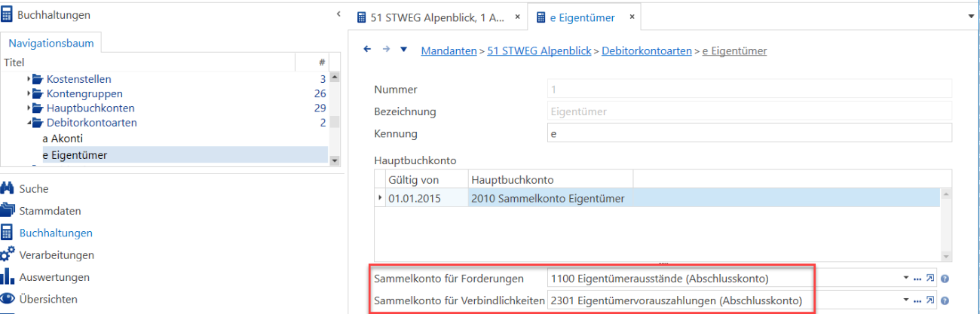980x314 pixels.
Task: Open Auswertungen in the sidebar
Action: pyautogui.click(x=54, y=276)
